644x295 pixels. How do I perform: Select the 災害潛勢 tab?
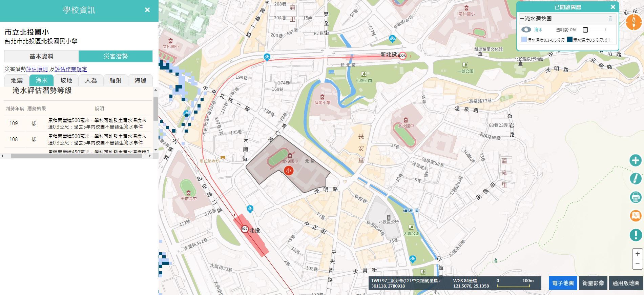116,56
